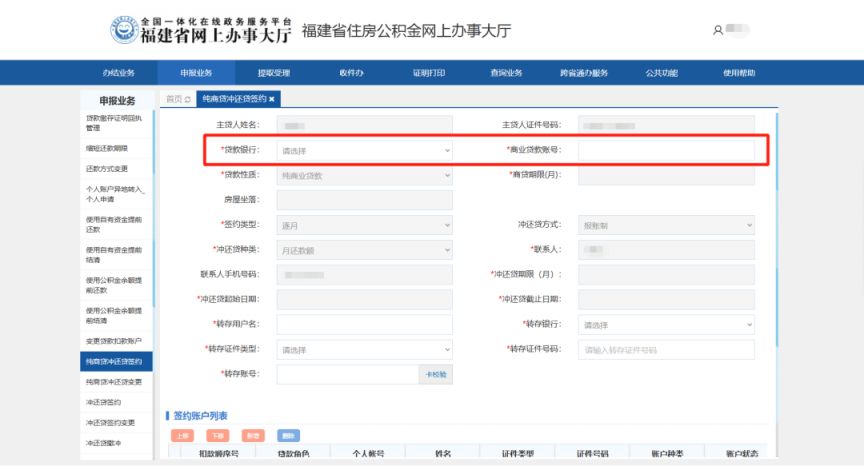Click the orange 新增 button
The width and height of the screenshot is (864, 466).
coord(253,436)
